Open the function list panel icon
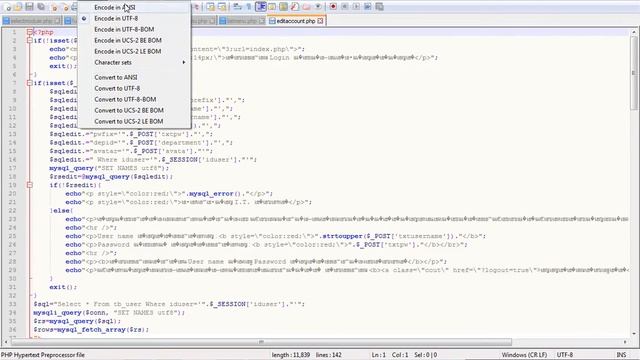The image size is (640, 360). 295,7
